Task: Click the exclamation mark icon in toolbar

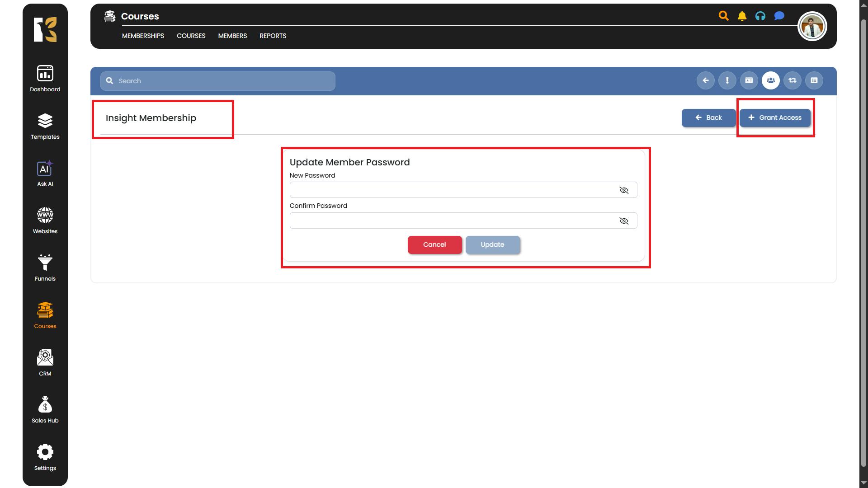Action: 727,80
